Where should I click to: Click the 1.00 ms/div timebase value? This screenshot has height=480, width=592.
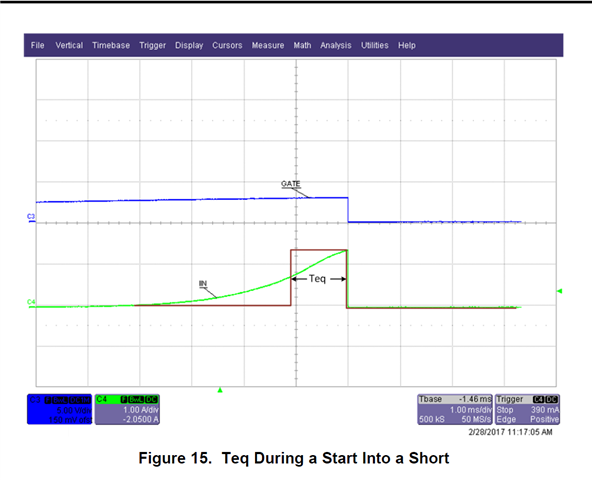click(x=471, y=410)
